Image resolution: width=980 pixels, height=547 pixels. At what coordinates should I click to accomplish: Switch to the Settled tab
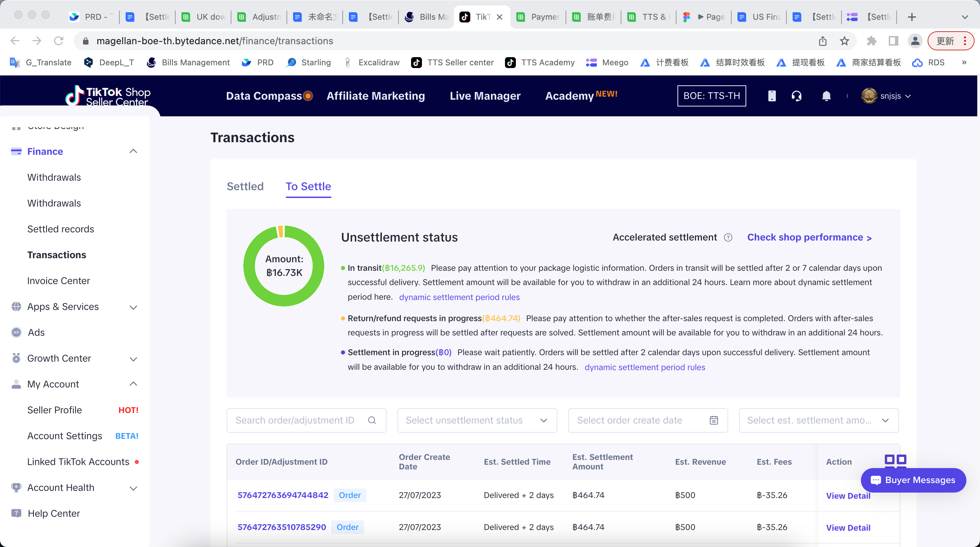245,186
